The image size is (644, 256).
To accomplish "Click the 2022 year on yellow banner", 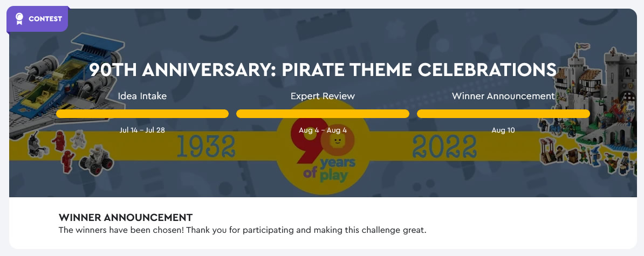I will 444,147.
